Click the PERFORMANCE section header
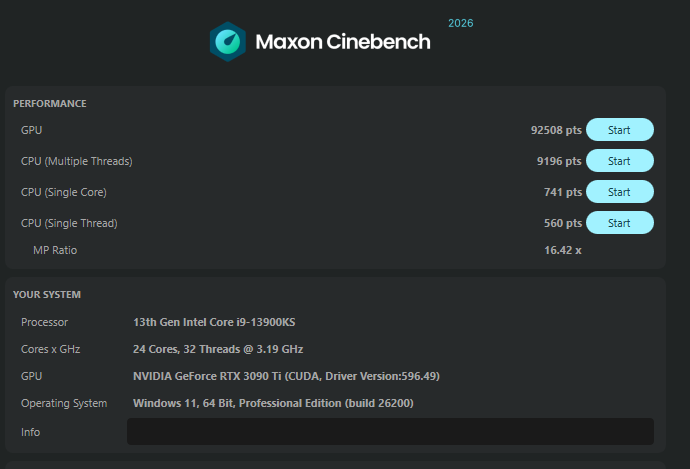Image resolution: width=690 pixels, height=469 pixels. 50,103
